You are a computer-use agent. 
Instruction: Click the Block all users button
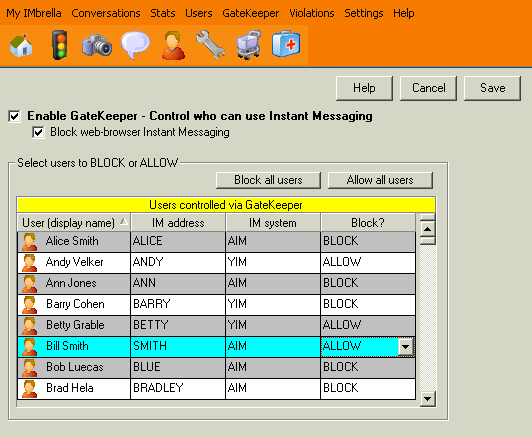(268, 180)
